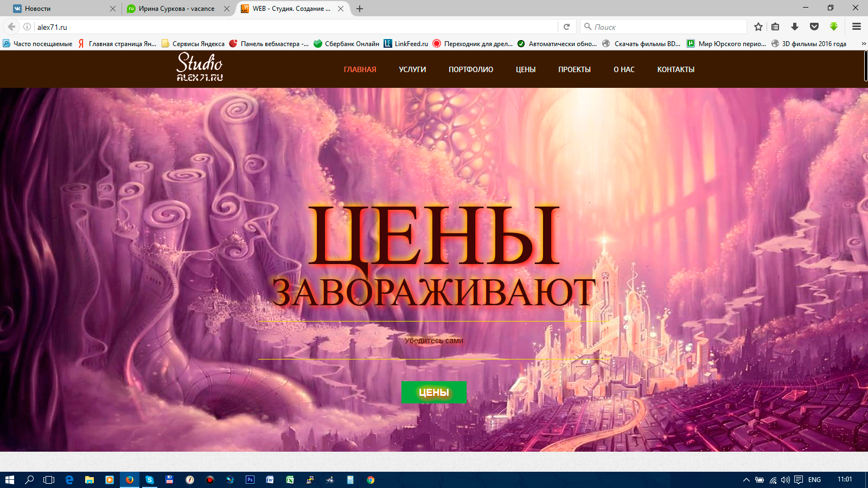The width and height of the screenshot is (868, 488).
Task: Launch Google Chrome from the taskbar
Action: 371,480
